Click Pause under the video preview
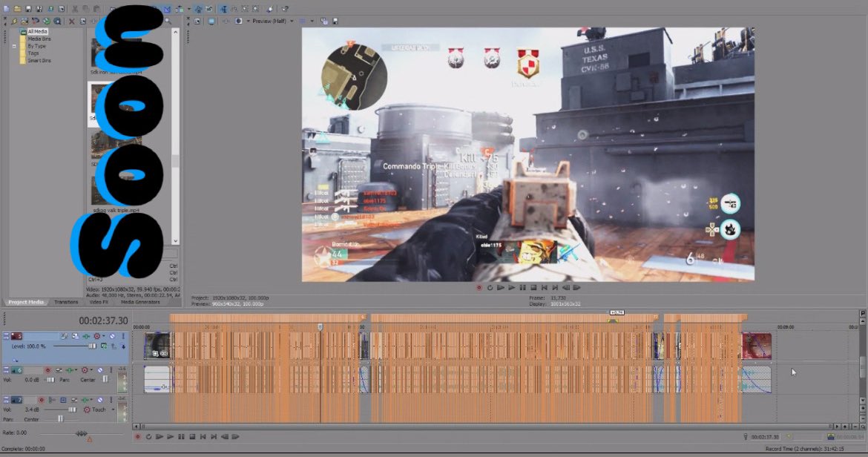The image size is (868, 457). click(522, 288)
